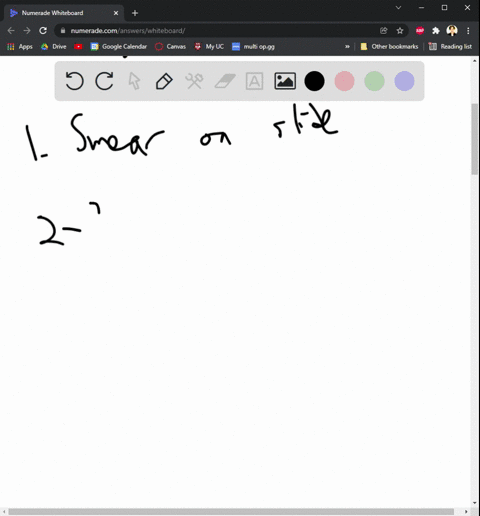The width and height of the screenshot is (480, 516).
Task: Click the scroll up arrow
Action: [475, 60]
